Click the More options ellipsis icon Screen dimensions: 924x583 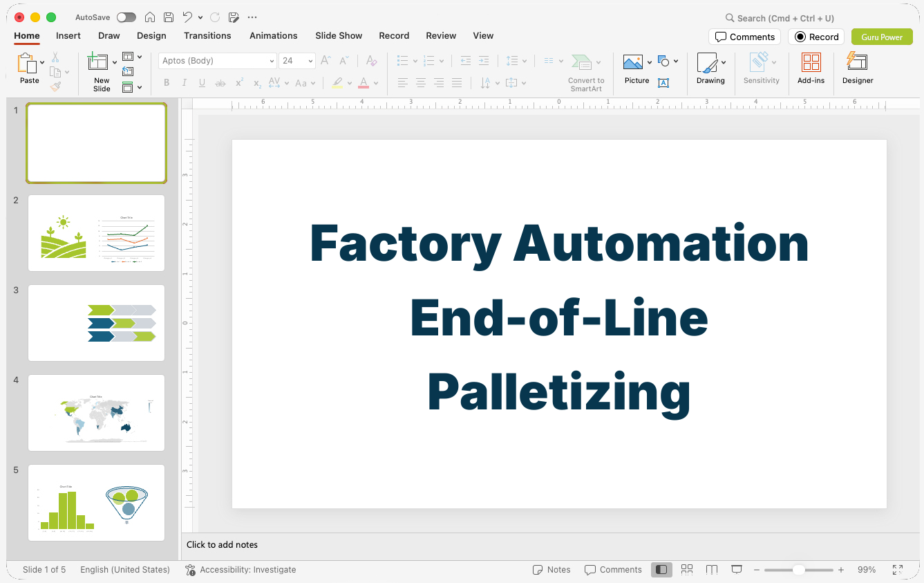tap(252, 17)
